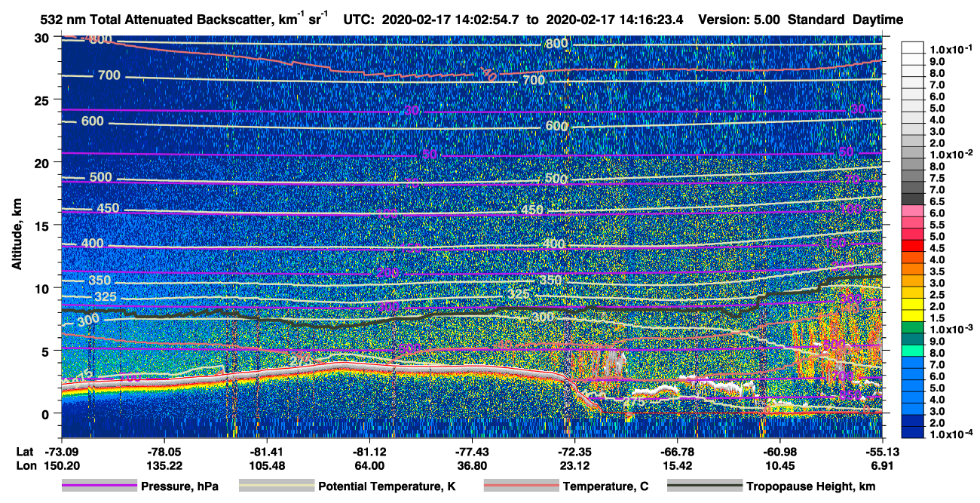Click the colorbar label '1.0x10-2'
The width and height of the screenshot is (980, 503).
pyautogui.click(x=953, y=155)
